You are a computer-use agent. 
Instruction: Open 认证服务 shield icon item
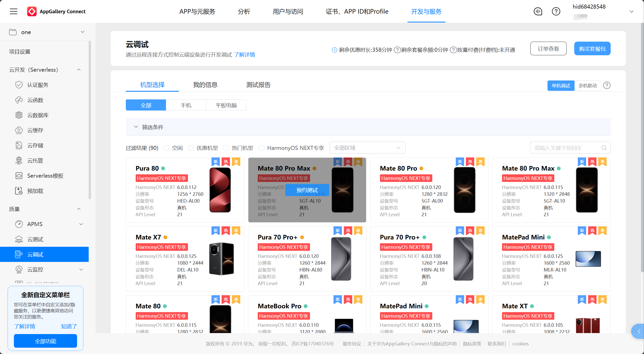pos(38,85)
